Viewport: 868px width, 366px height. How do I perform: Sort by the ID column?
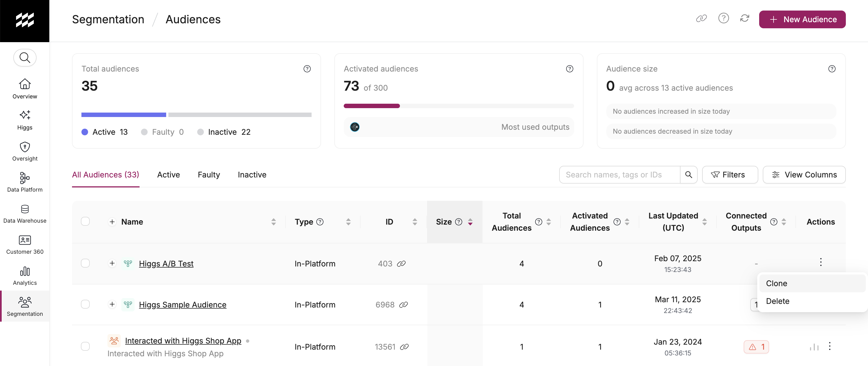tap(414, 222)
